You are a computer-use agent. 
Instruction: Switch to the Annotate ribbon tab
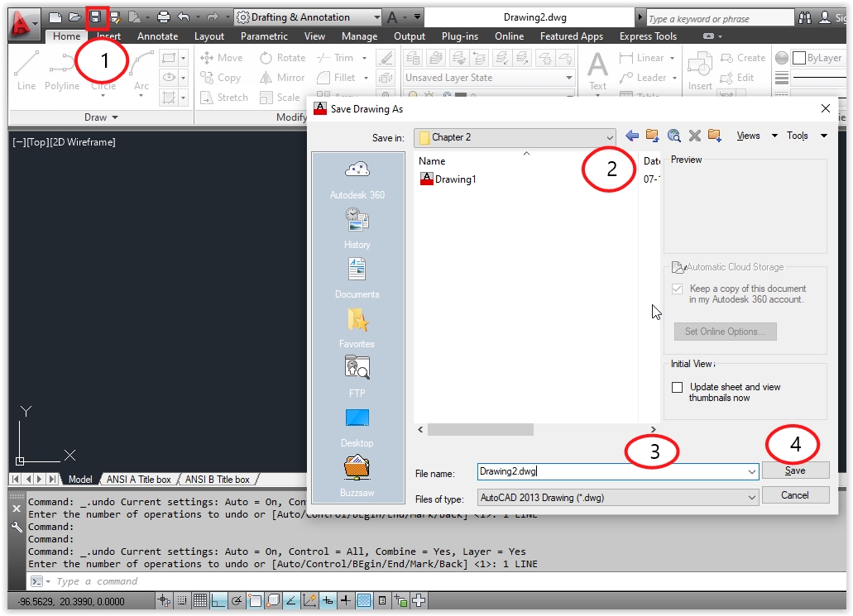coord(158,36)
